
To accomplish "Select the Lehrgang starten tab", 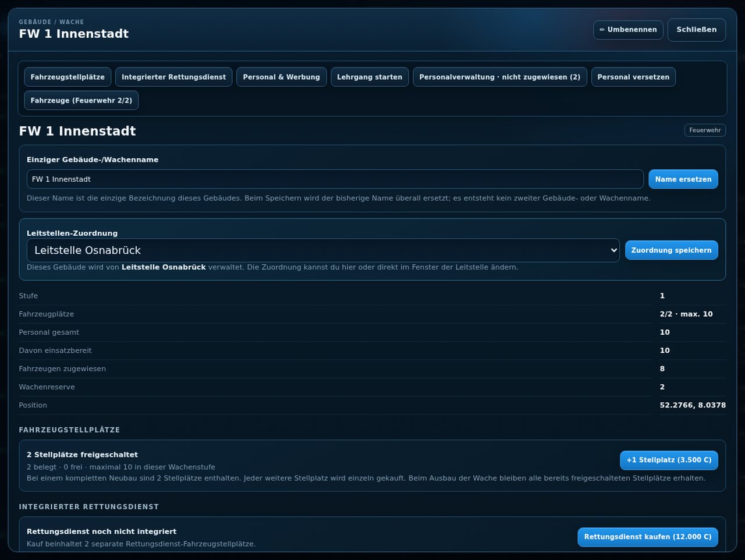I will 370,77.
